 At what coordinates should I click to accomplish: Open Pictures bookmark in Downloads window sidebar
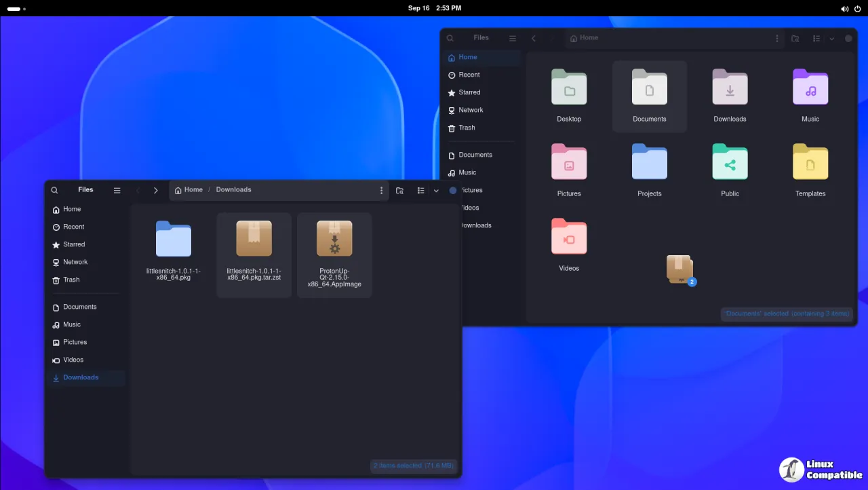86,342
